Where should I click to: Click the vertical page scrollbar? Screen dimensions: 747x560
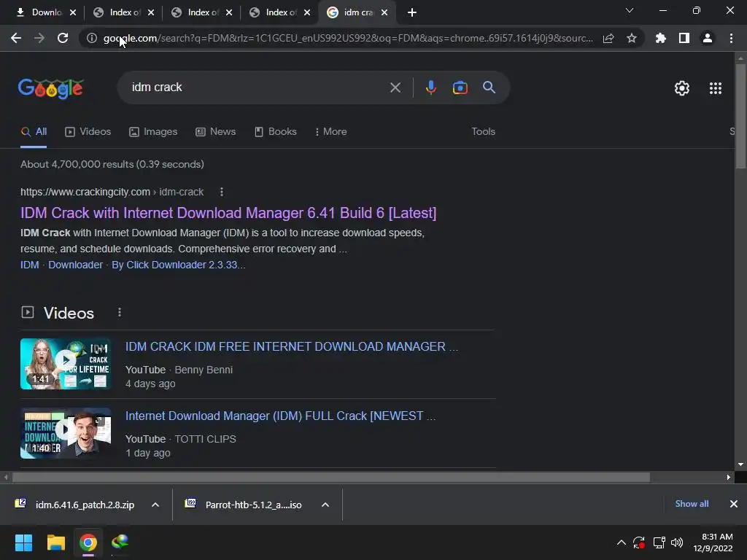click(740, 116)
